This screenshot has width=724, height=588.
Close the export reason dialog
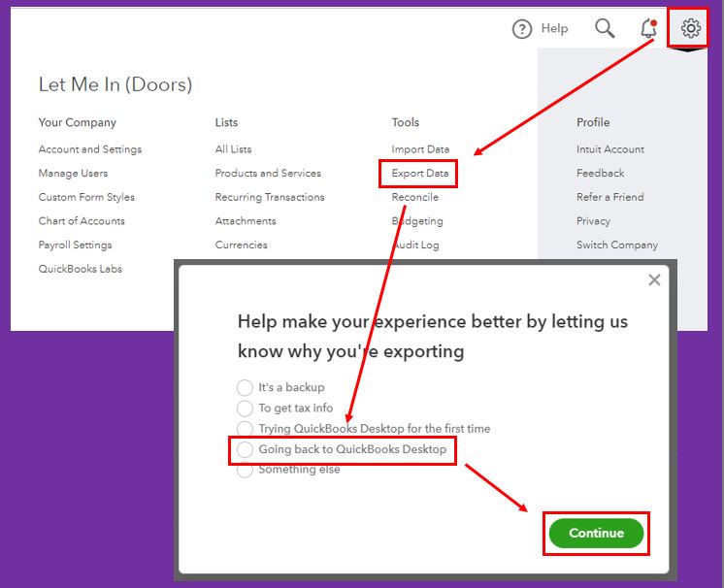[654, 279]
